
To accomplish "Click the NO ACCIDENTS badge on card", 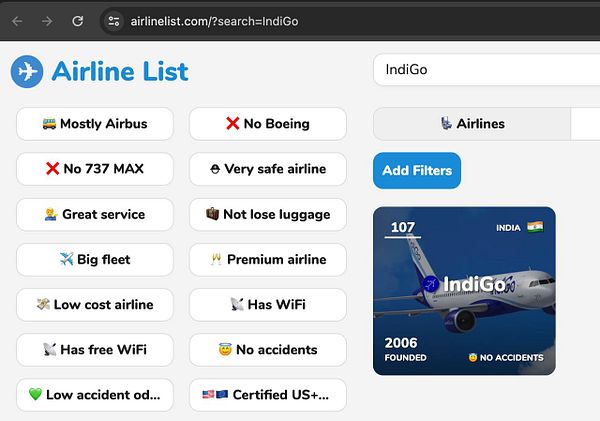I will [506, 357].
